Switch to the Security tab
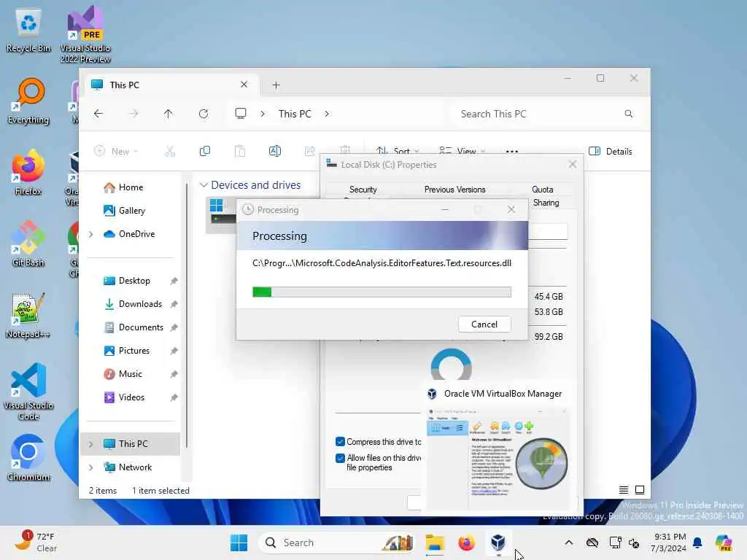 (x=363, y=190)
